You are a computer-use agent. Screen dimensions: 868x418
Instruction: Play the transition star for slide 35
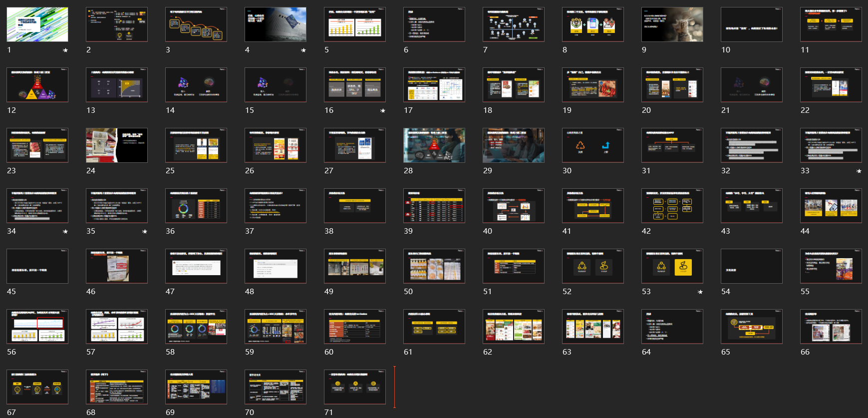pos(145,232)
